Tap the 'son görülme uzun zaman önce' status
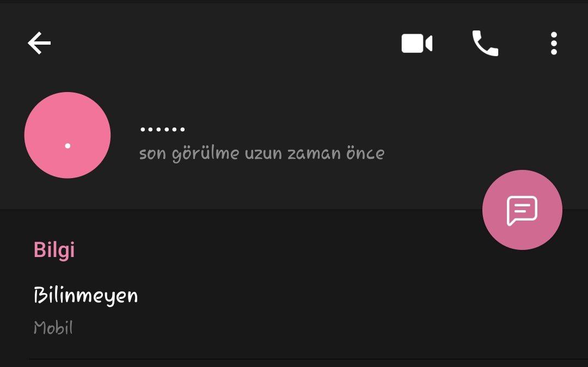This screenshot has height=367, width=588. click(261, 154)
